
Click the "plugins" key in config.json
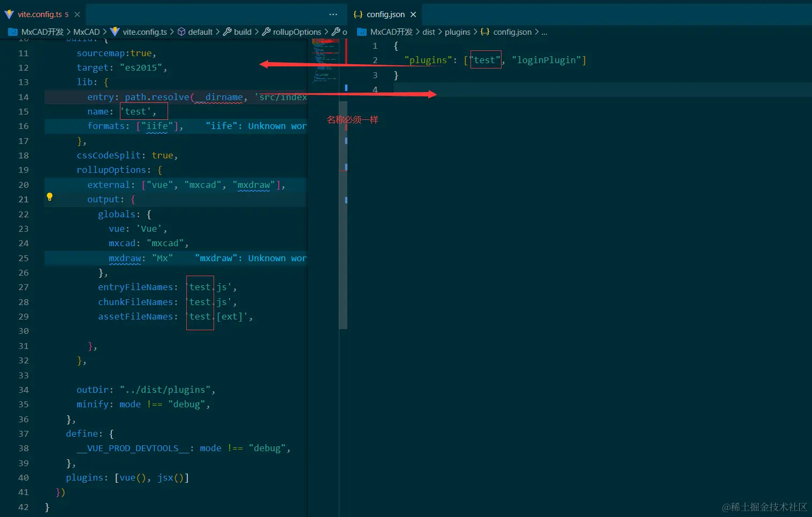coord(428,60)
